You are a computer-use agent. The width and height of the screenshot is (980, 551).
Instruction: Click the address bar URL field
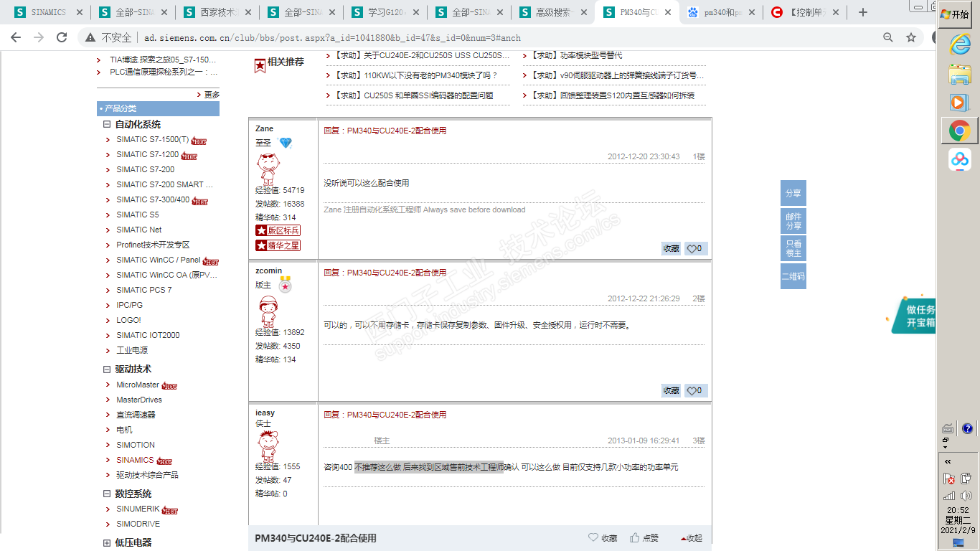click(x=473, y=37)
